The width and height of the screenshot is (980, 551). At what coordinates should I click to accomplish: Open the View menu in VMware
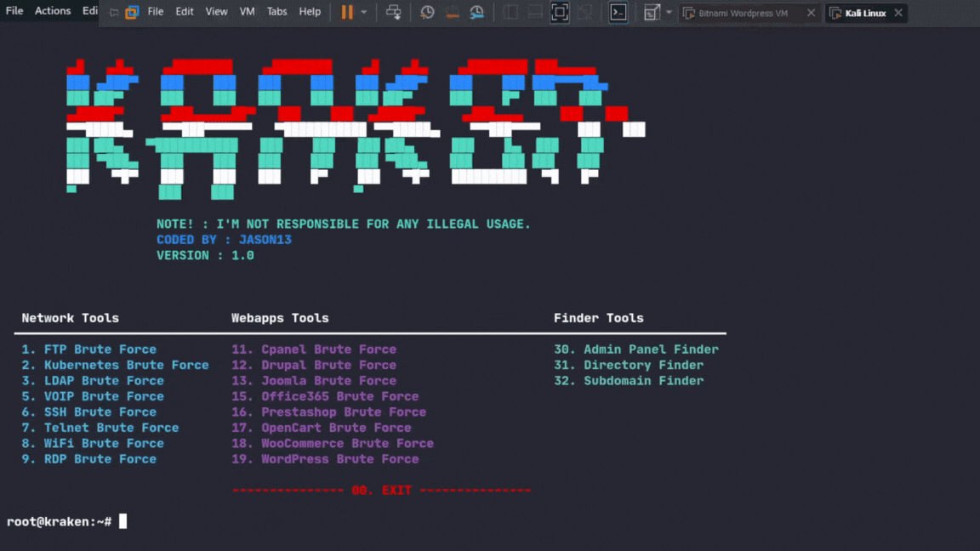pyautogui.click(x=216, y=12)
